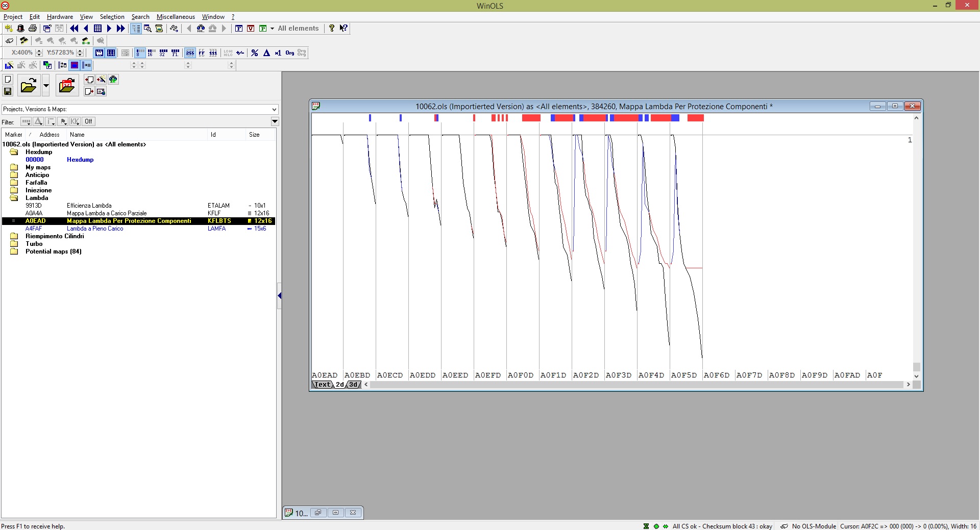The width and height of the screenshot is (980, 530).
Task: Click the save floppy disk icon
Action: [x=8, y=91]
